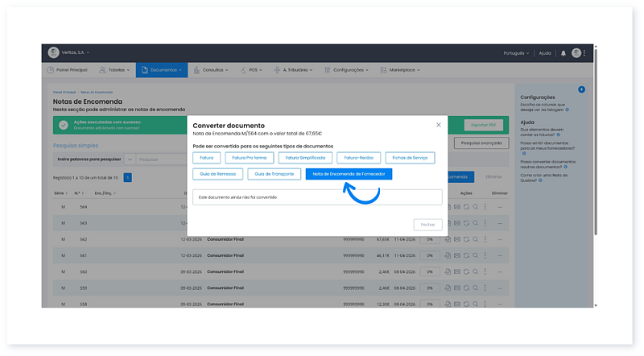Sort by N.º column

coord(79,192)
